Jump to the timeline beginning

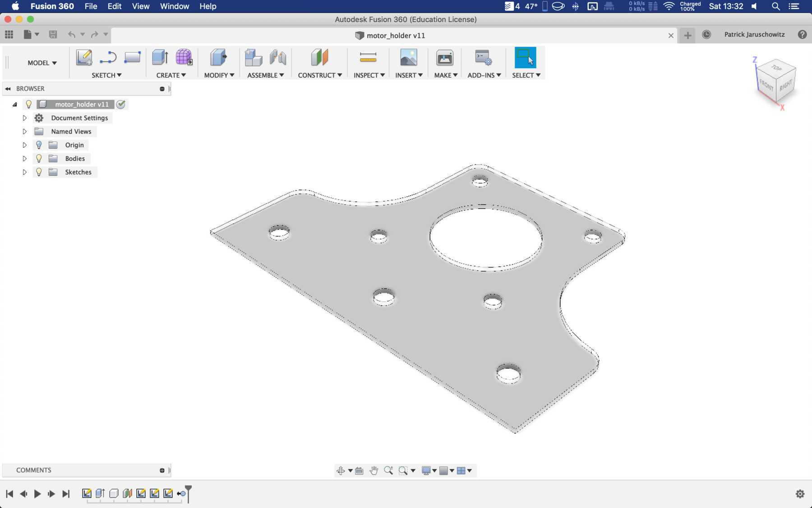pyautogui.click(x=9, y=494)
